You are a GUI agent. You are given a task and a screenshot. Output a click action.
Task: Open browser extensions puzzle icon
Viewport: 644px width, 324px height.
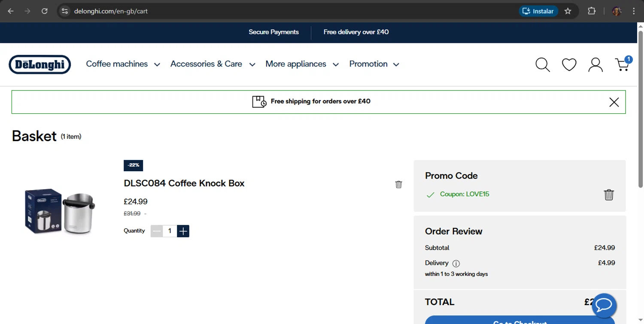coord(591,11)
